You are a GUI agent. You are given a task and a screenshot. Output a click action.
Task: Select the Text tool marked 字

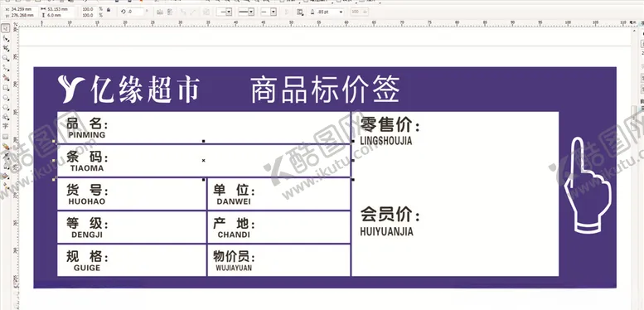click(6, 127)
